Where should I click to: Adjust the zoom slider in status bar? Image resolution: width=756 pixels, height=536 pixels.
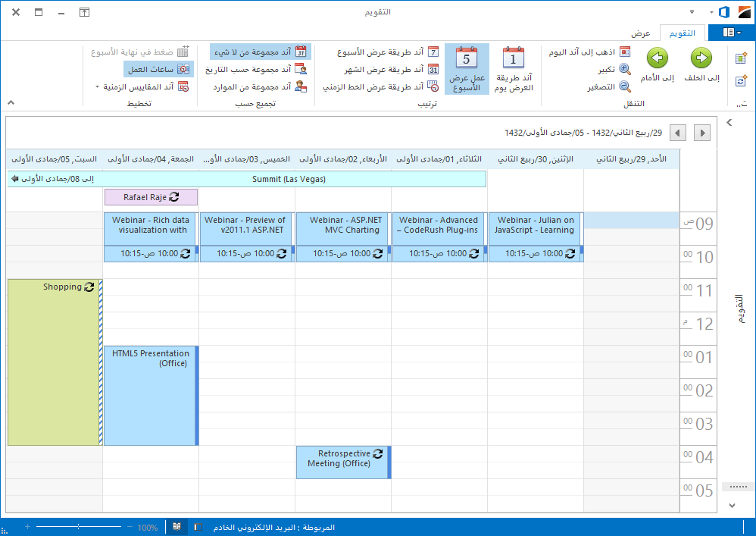[79, 526]
